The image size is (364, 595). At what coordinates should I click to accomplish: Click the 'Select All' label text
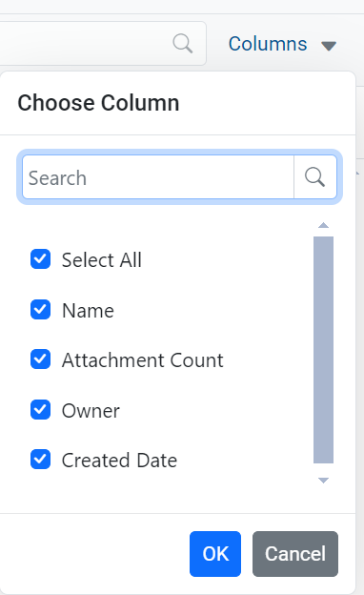click(102, 260)
